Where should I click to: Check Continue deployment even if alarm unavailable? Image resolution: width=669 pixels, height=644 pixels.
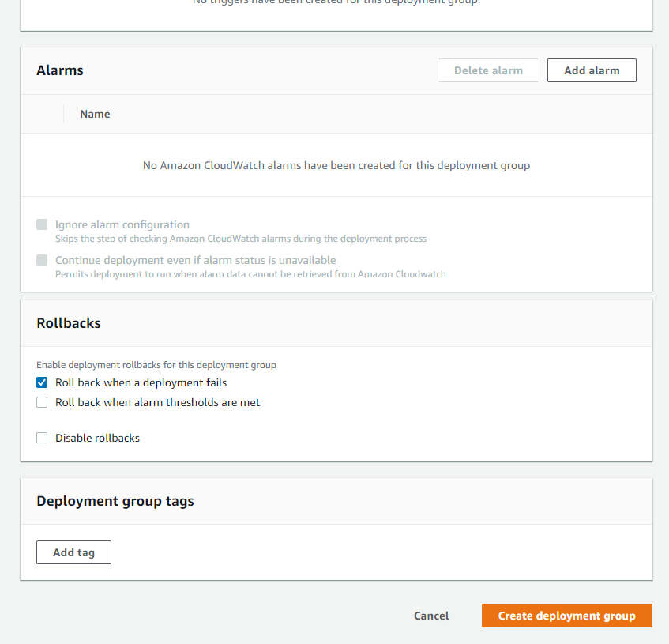(42, 260)
